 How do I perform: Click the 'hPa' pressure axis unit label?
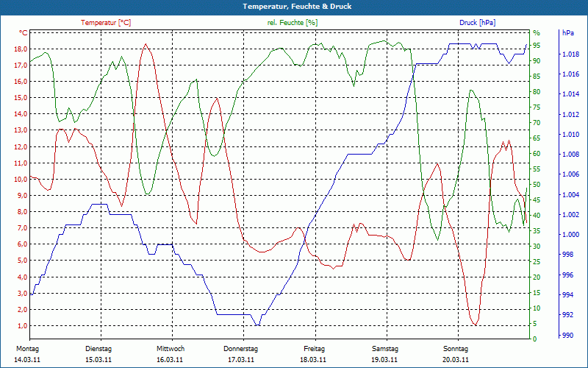point(568,33)
